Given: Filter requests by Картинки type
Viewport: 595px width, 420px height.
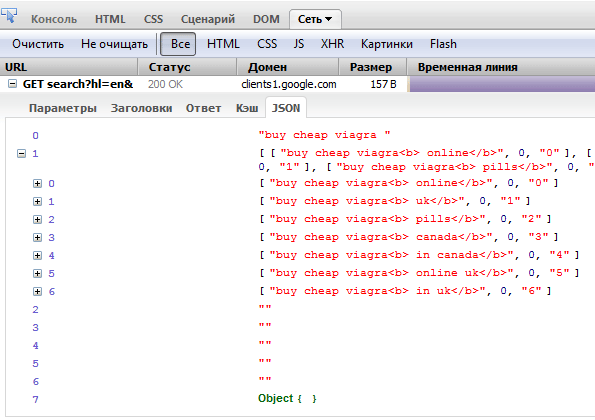Looking at the screenshot, I should pos(387,44).
